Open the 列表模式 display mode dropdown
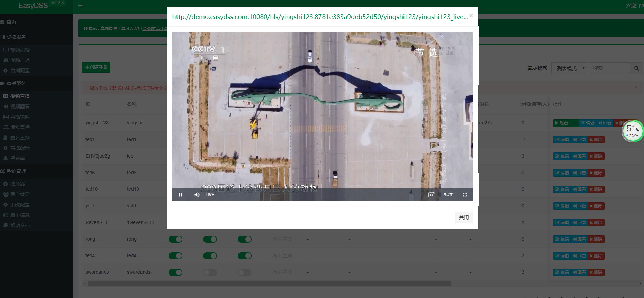 tap(569, 68)
